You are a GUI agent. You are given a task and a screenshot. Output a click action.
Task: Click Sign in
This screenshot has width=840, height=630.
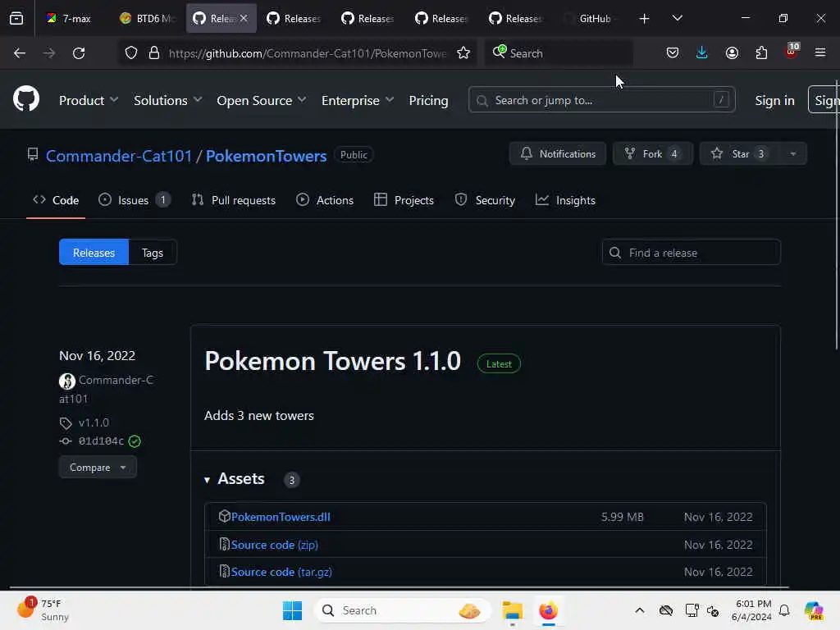(774, 100)
